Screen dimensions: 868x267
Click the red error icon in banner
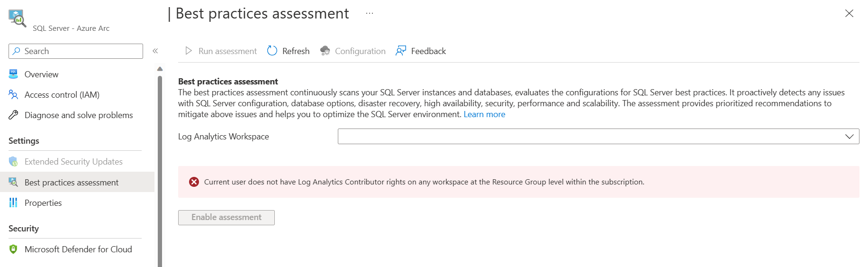(x=194, y=182)
